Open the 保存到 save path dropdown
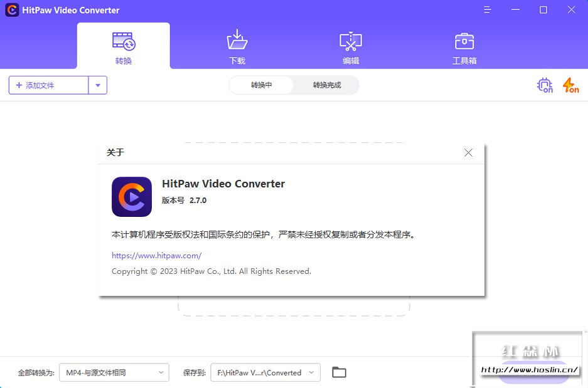Image resolution: width=588 pixels, height=388 pixels. coord(265,373)
